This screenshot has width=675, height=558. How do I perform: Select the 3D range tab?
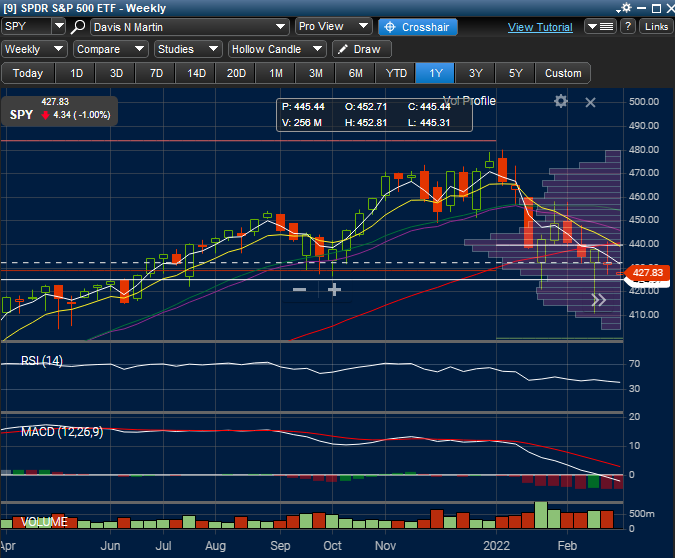(116, 73)
